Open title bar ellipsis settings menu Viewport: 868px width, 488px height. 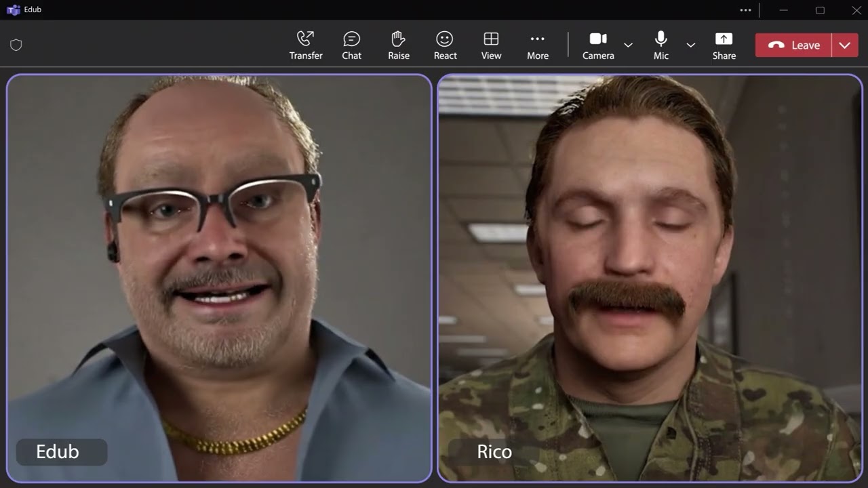click(745, 9)
